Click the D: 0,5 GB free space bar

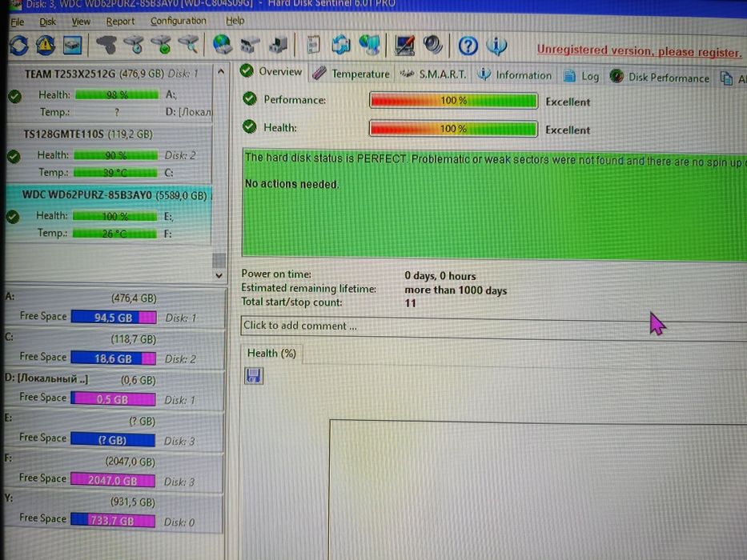tap(114, 399)
